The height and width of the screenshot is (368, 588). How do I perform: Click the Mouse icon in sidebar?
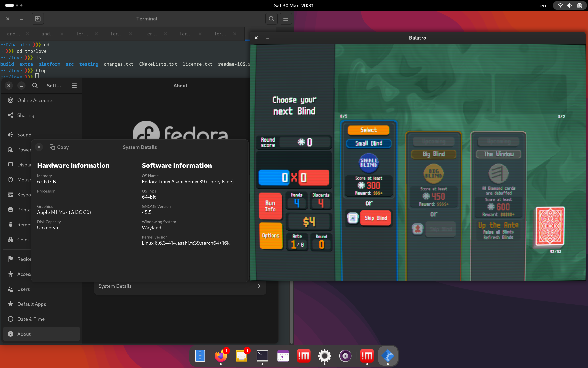coord(10,180)
